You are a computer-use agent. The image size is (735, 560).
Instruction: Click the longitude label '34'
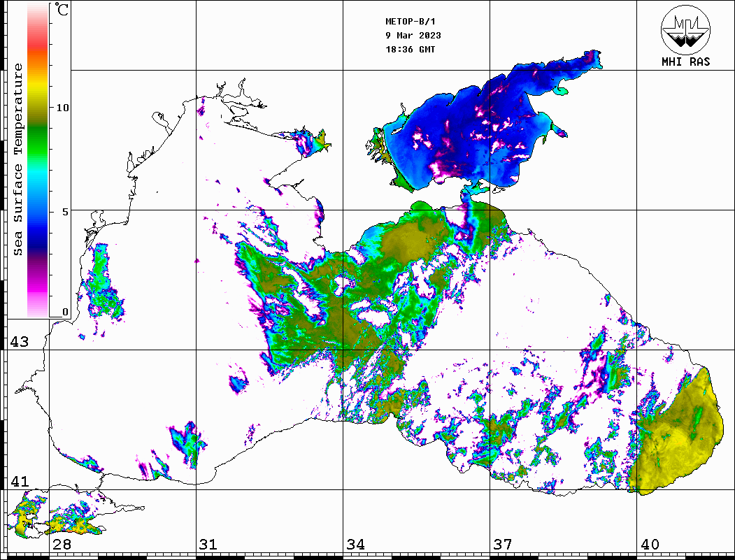tap(355, 545)
